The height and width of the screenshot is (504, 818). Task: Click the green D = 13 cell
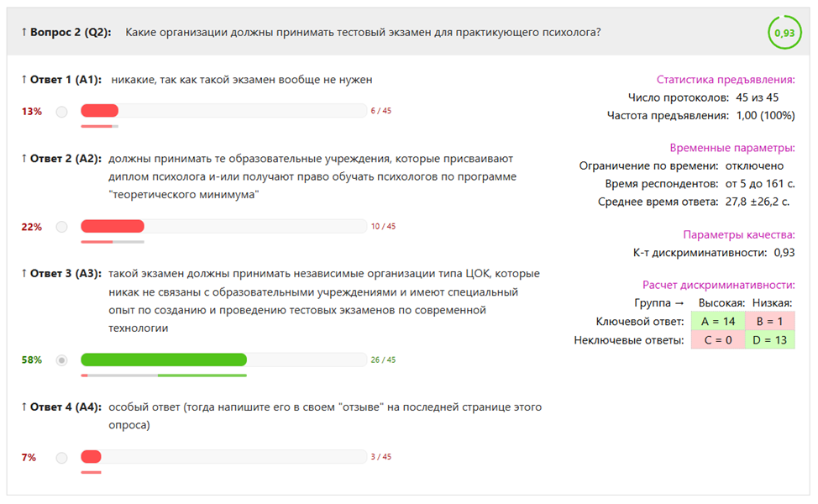[x=769, y=340]
